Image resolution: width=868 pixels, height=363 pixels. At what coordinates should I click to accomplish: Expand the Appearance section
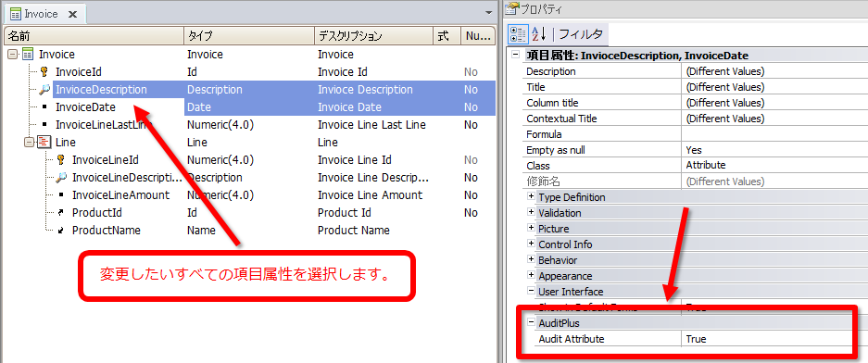532,276
